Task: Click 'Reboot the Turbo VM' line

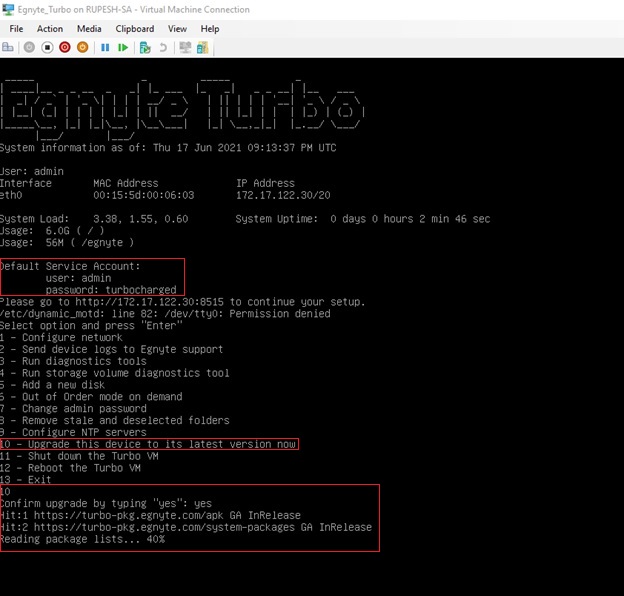Action: pos(70,468)
